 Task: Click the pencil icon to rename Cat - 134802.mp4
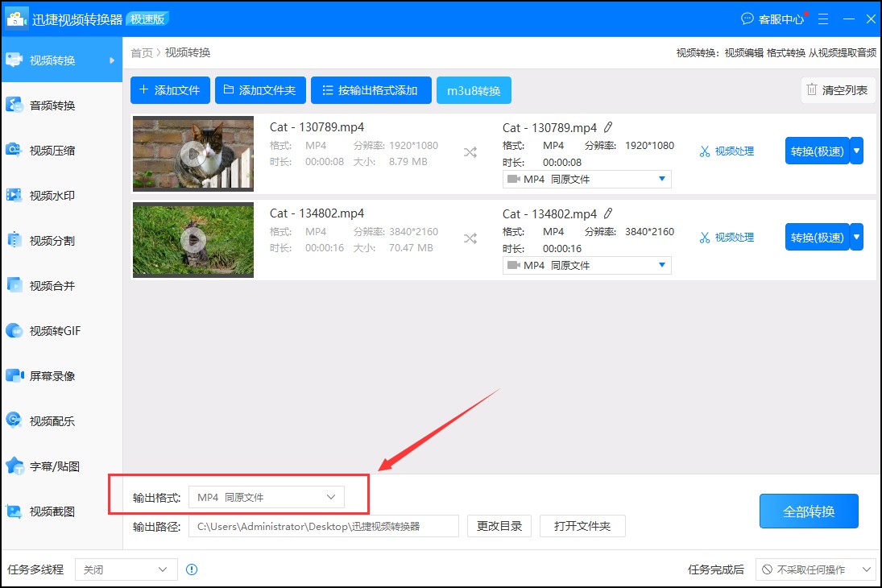pos(609,213)
